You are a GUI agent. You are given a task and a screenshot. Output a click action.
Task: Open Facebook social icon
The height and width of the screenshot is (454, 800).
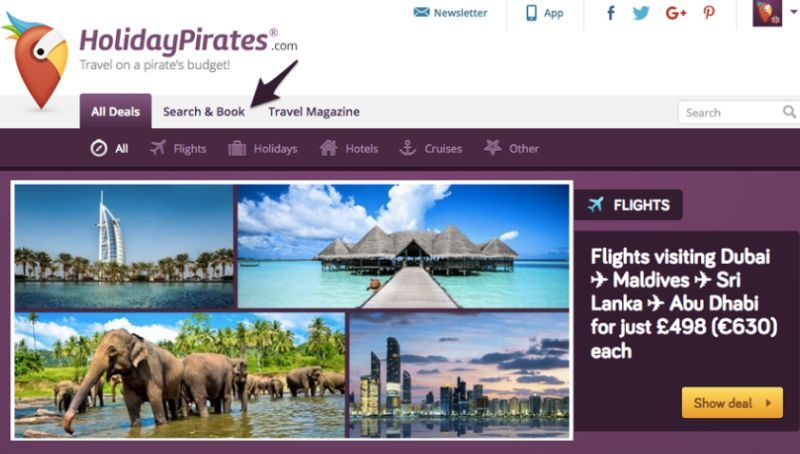point(610,13)
